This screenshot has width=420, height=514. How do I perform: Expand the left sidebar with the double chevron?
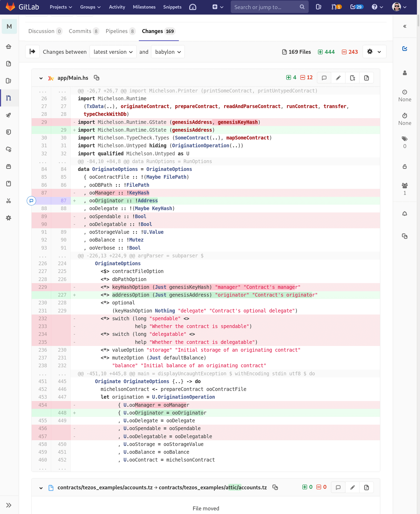[x=9, y=505]
